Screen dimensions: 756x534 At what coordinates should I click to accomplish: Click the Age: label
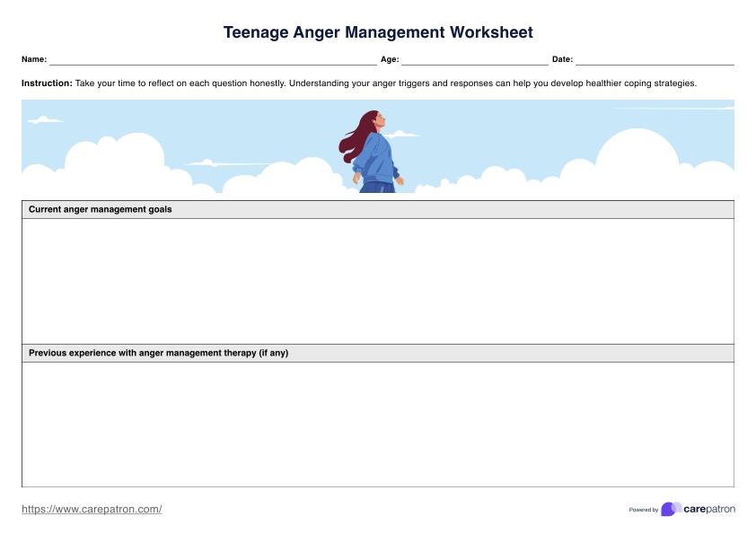[390, 60]
